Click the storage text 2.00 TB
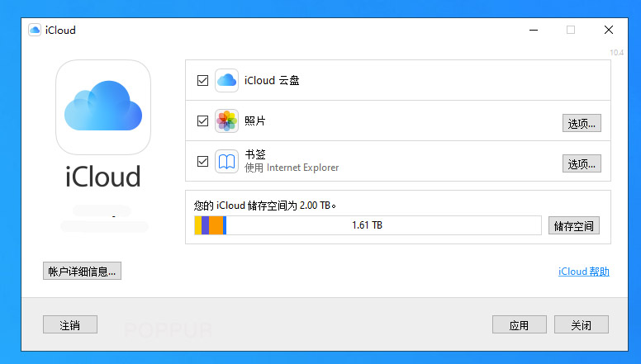This screenshot has height=364, width=641. [x=315, y=206]
